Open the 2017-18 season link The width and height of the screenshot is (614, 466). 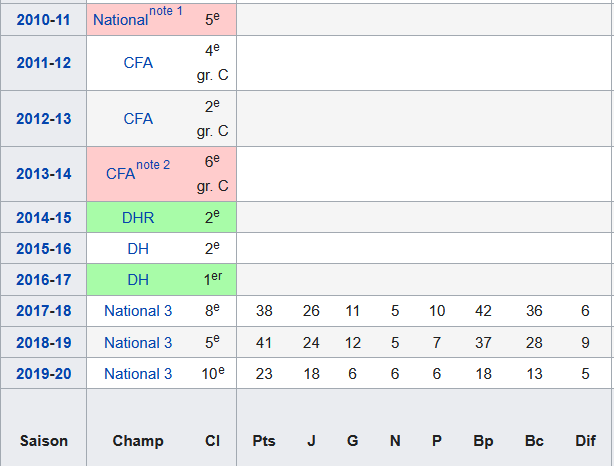[x=43, y=311]
